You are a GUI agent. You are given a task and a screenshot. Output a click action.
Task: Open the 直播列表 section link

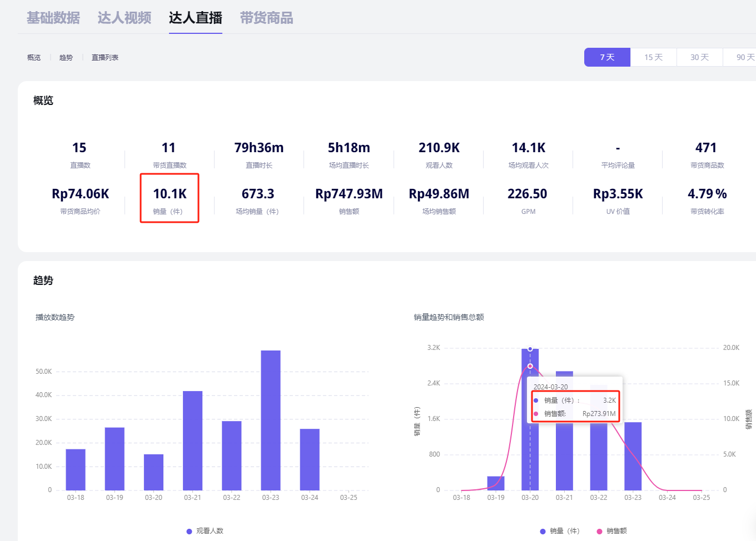(105, 57)
